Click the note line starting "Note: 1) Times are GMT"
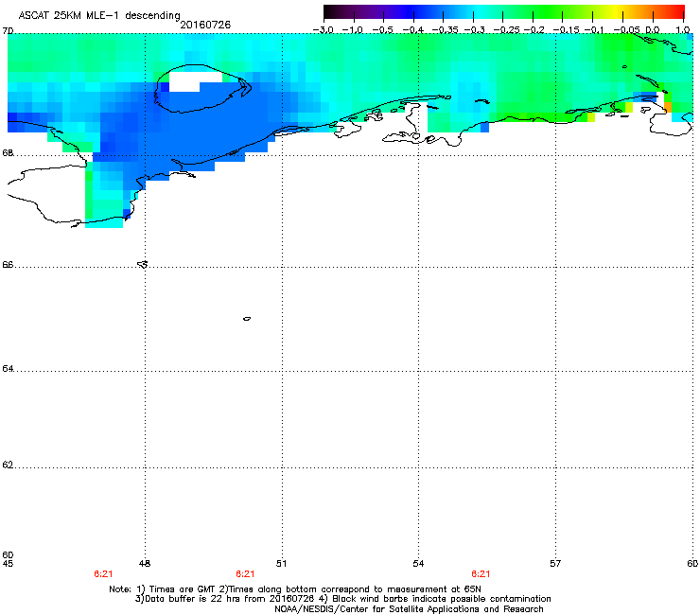Image resolution: width=700 pixels, height=615 pixels. click(x=295, y=589)
